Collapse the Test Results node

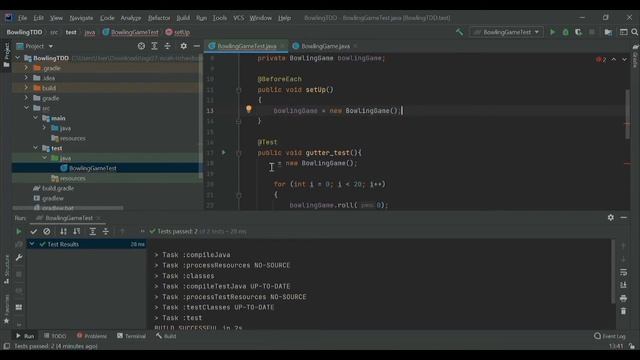(32, 244)
